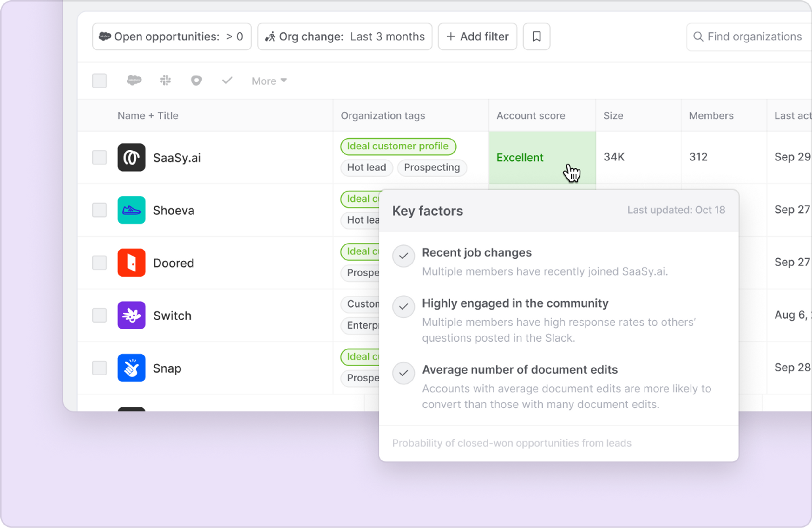812x528 pixels.
Task: Click the shield badge icon in toolbar
Action: pos(196,81)
